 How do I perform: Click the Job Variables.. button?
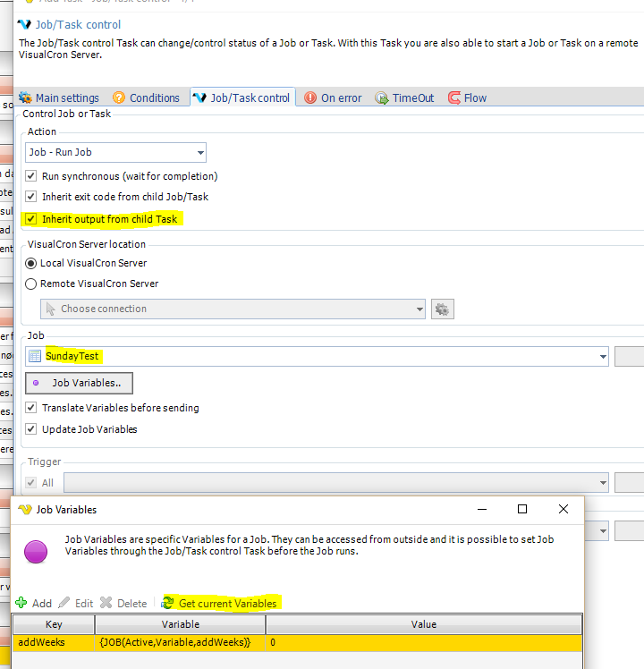pos(80,384)
